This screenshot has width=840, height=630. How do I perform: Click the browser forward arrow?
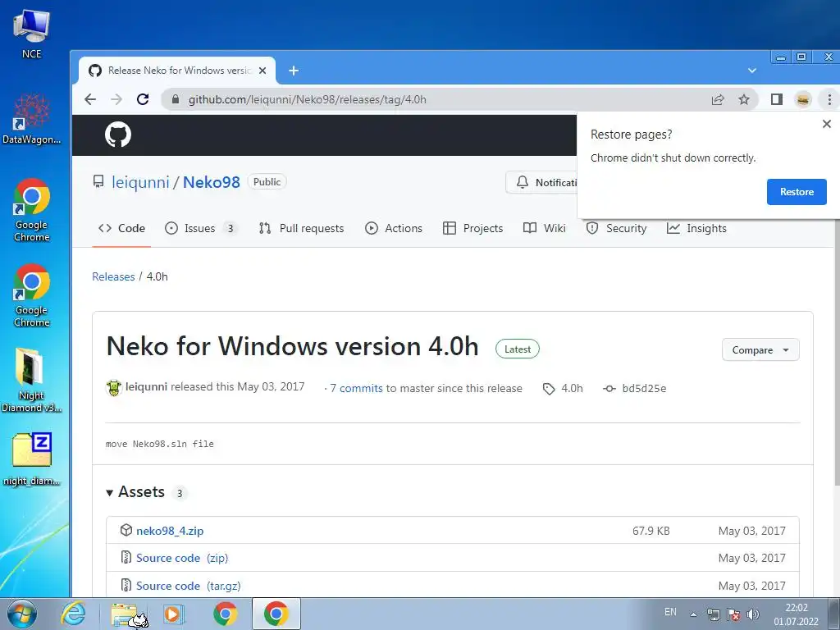pyautogui.click(x=116, y=99)
